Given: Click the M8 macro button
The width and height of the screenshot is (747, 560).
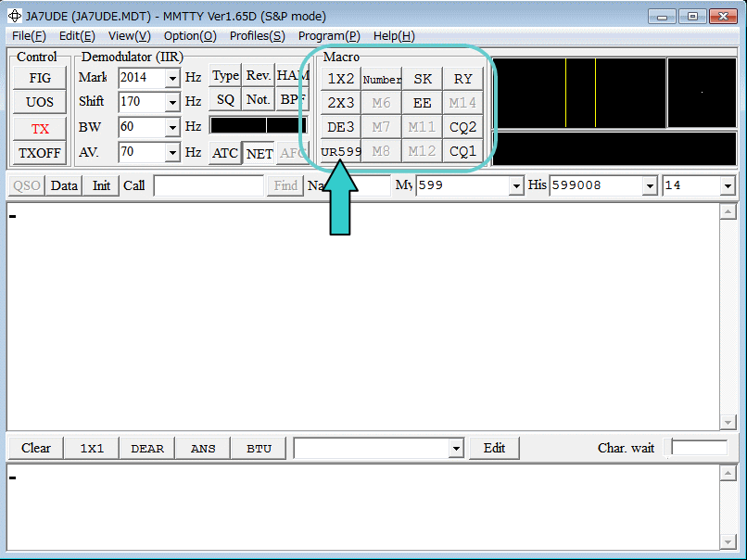Looking at the screenshot, I should coord(382,151).
